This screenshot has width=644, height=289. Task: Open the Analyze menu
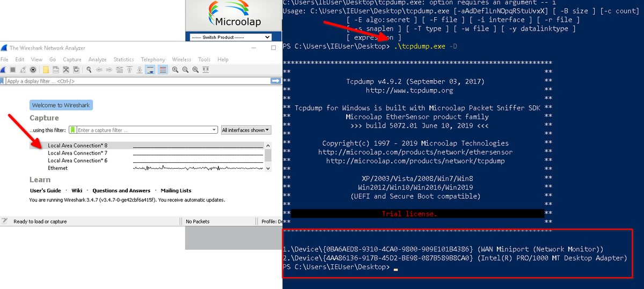pyautogui.click(x=97, y=60)
